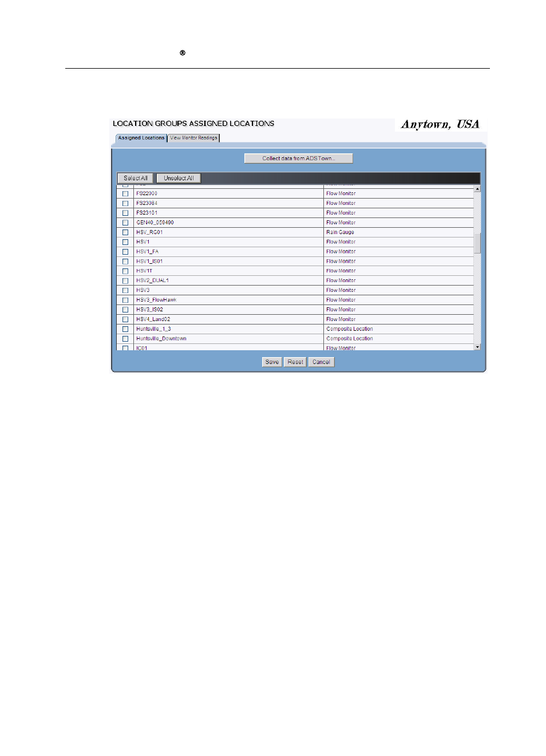
Task: Tick the HSV1 checkbox
Action: pos(125,242)
